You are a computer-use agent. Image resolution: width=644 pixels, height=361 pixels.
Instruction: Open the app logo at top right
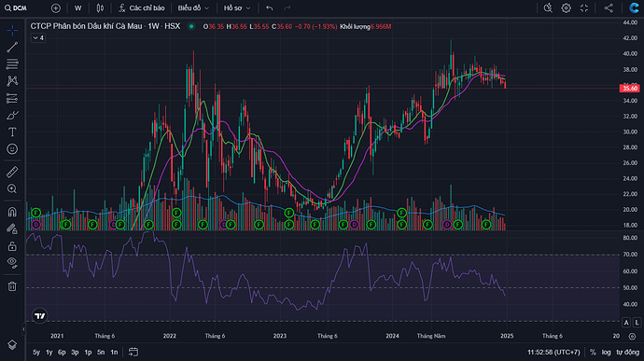click(634, 8)
